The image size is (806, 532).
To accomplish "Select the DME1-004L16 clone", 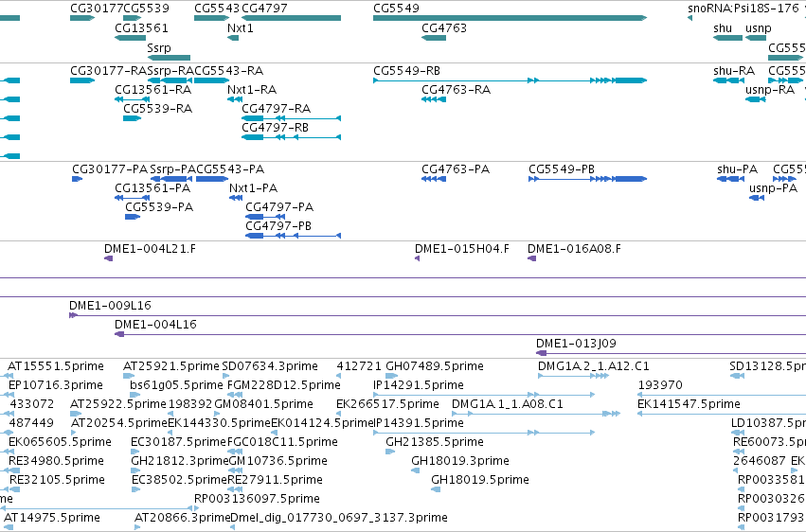I will point(460,334).
